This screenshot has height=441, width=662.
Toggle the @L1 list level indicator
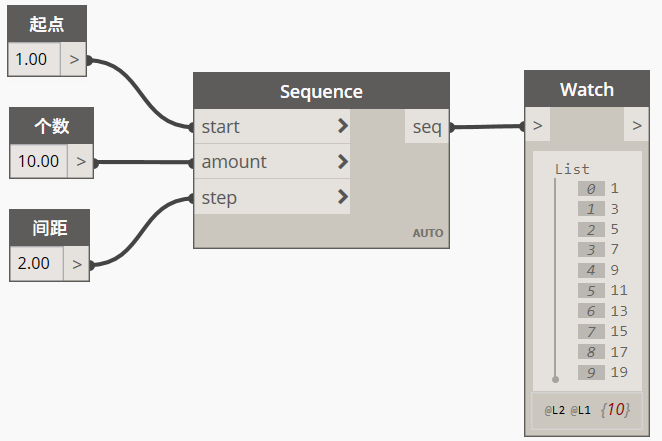coord(581,410)
